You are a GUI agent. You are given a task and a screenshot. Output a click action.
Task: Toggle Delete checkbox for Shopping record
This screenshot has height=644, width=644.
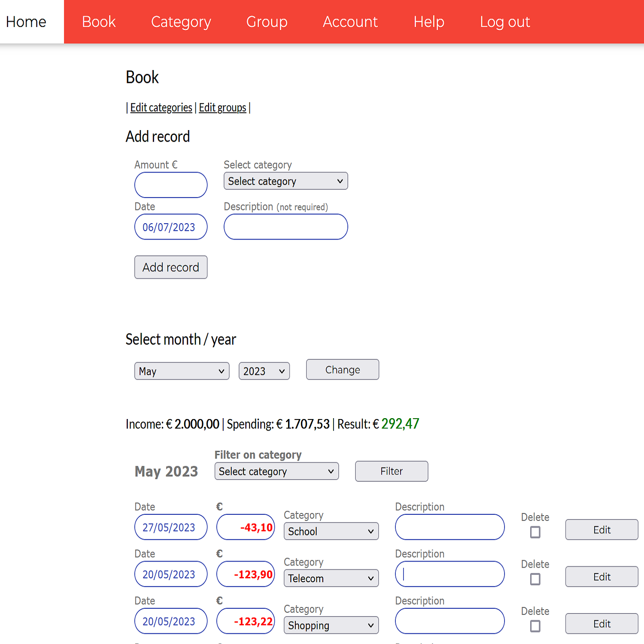click(535, 626)
